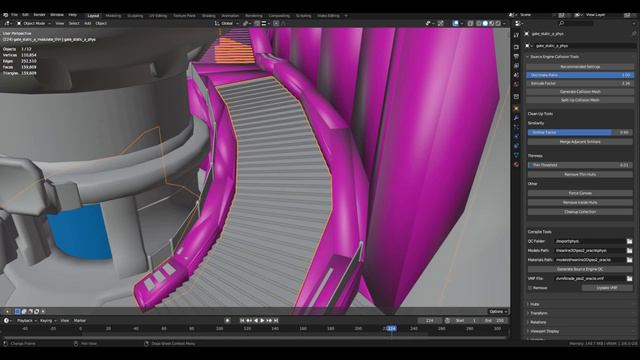Open the shading options dropdown arrow
Screen dimensions: 640x360
(504, 24)
